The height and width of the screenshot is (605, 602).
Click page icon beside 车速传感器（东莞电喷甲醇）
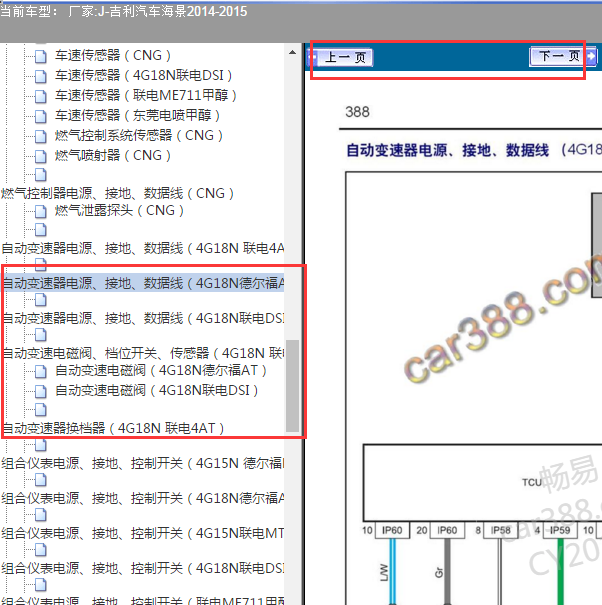click(41, 116)
